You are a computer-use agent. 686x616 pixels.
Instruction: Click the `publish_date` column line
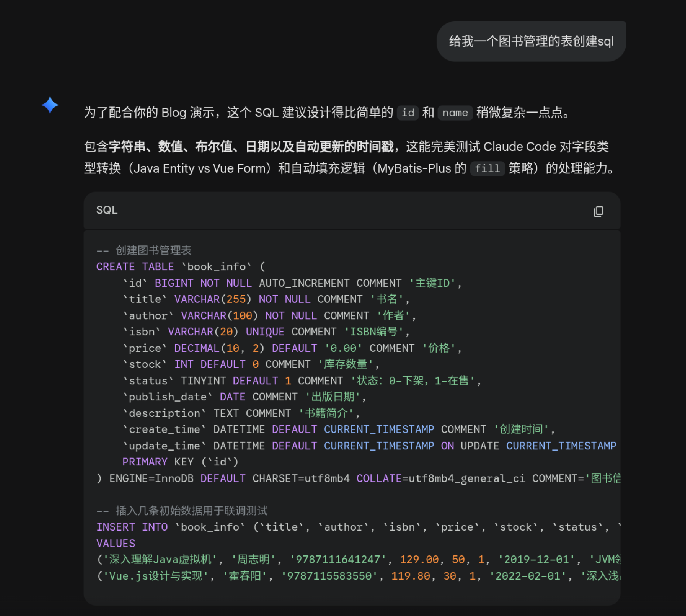(x=244, y=397)
